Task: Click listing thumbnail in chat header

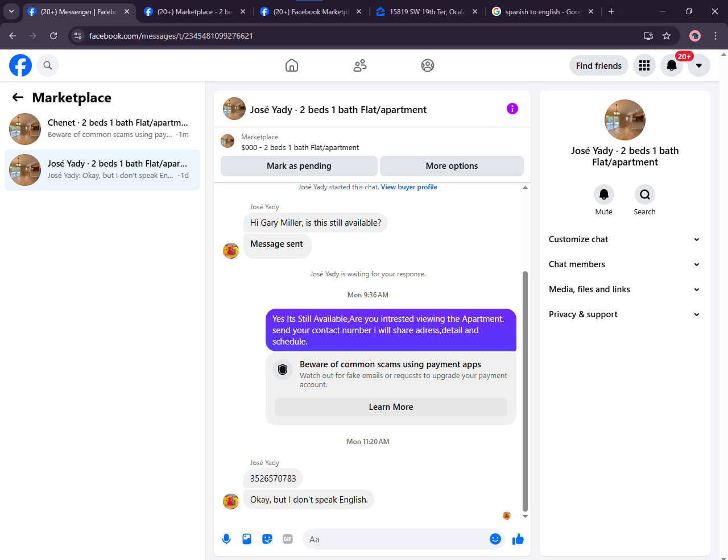Action: 234,109
